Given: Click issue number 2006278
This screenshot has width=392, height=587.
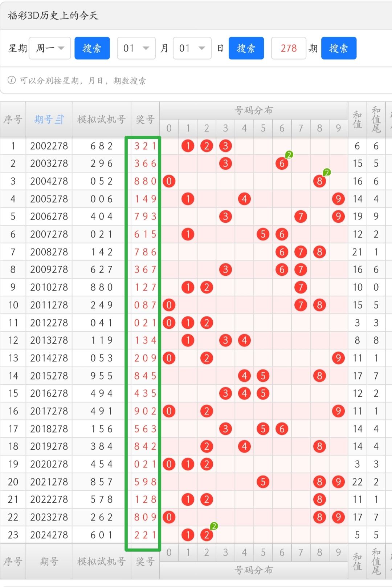Looking at the screenshot, I should [x=49, y=216].
